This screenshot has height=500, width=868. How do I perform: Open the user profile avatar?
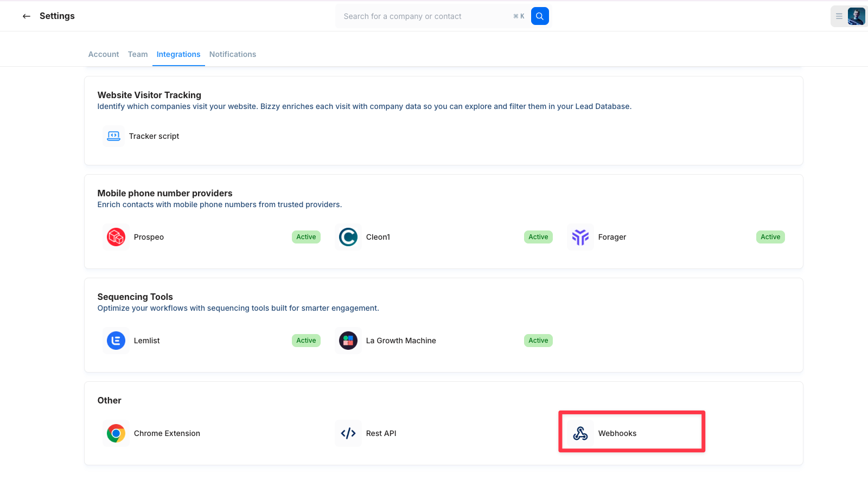coord(857,16)
